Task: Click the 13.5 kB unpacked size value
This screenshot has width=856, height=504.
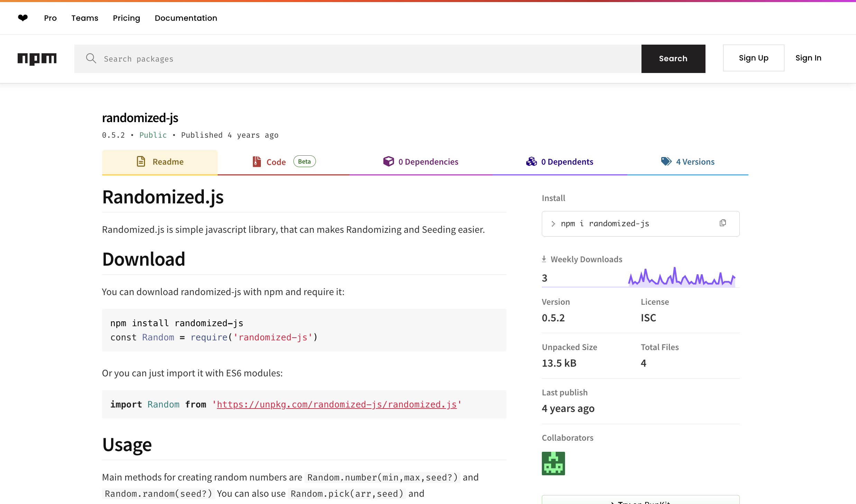Action: click(559, 363)
